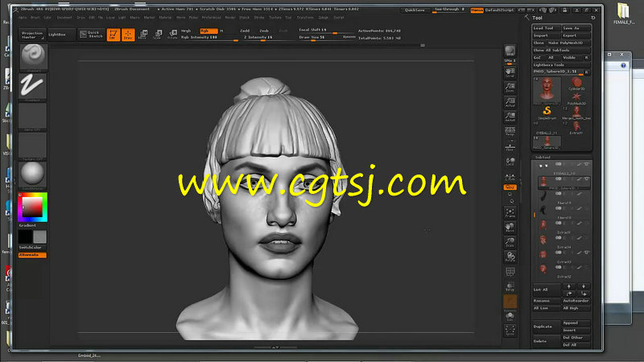Click the Frame icon on right shelf
This screenshot has height=362, width=644.
(x=510, y=213)
